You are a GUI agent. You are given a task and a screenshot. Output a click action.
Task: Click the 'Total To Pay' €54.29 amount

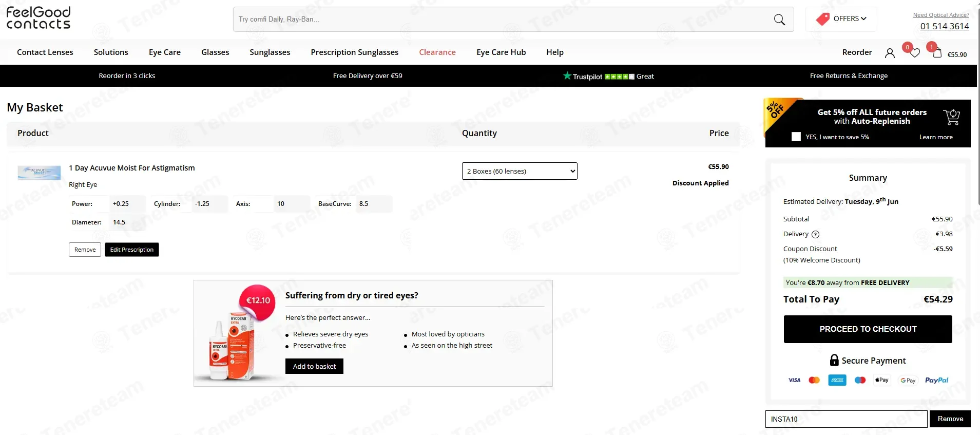click(x=938, y=299)
